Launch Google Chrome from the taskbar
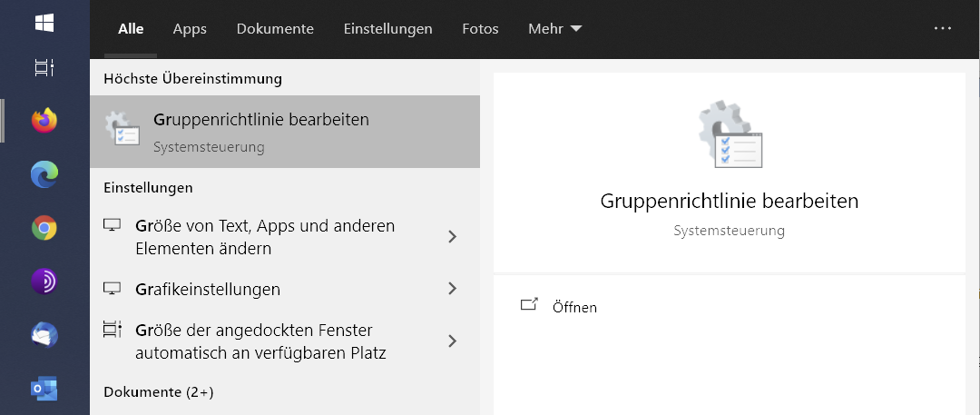This screenshot has height=415, width=980. (44, 228)
